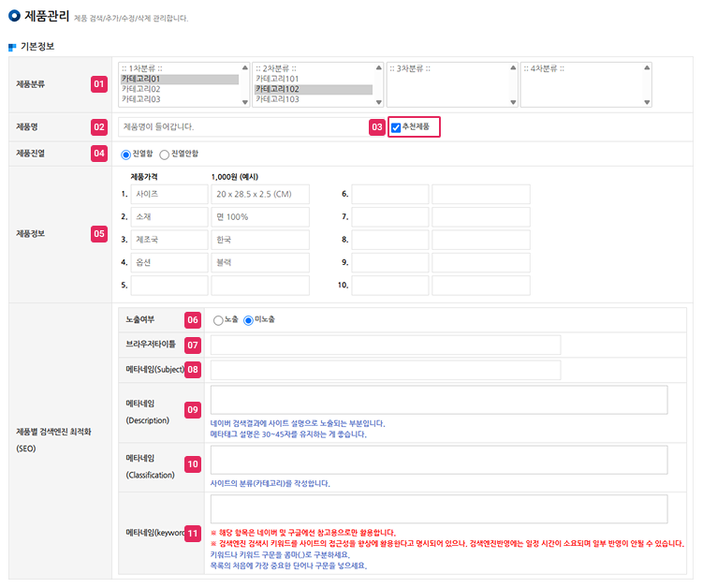Image resolution: width=702 pixels, height=588 pixels.
Task: Click the 메타네임 (Description) text area
Action: pyautogui.click(x=439, y=400)
